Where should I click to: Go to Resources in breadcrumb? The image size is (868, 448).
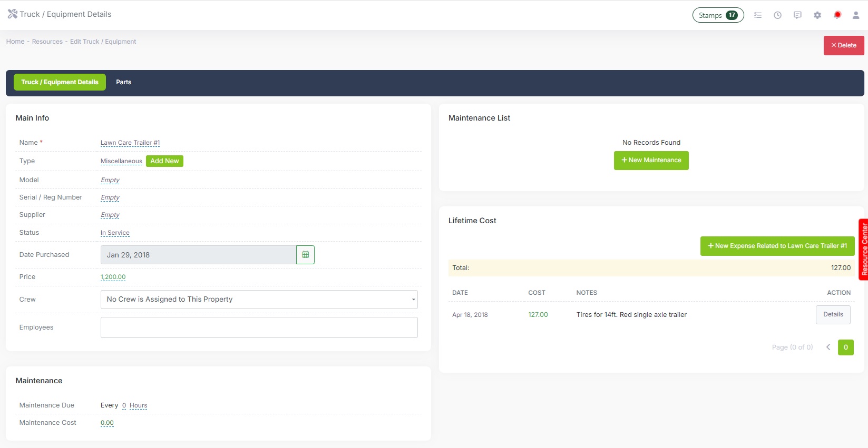(x=47, y=42)
